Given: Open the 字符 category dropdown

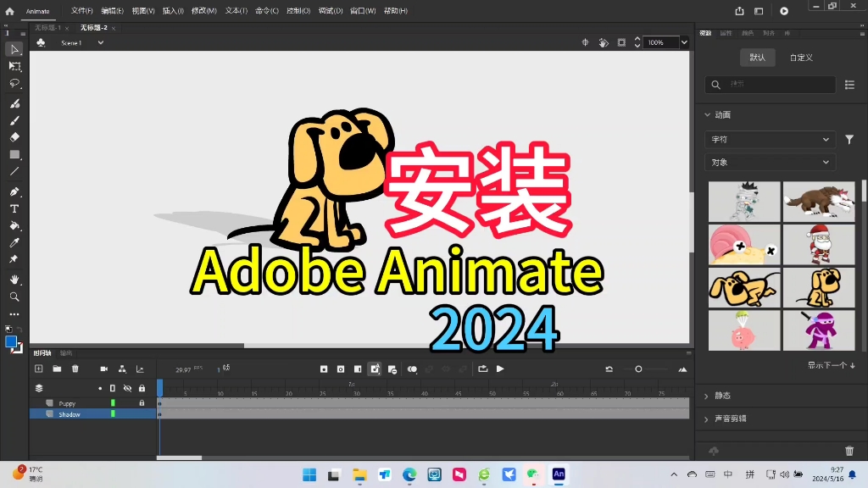Looking at the screenshot, I should click(x=770, y=140).
